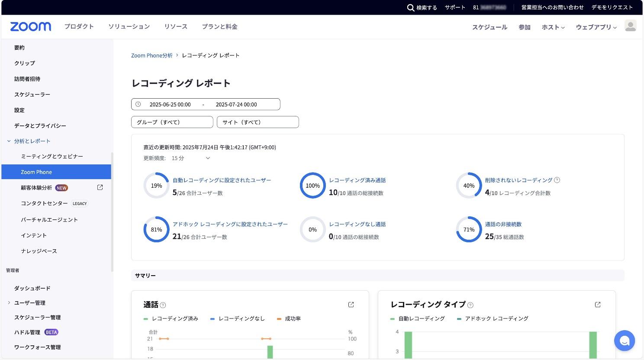Open クリップ in sidebar
This screenshot has width=644, height=360.
click(x=25, y=63)
